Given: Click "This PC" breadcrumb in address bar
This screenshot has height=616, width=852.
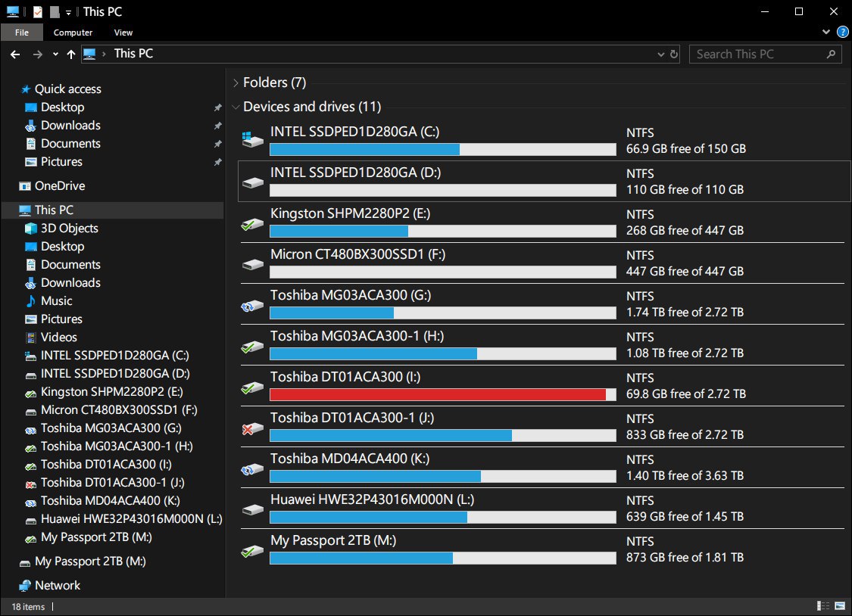Looking at the screenshot, I should click(x=133, y=54).
